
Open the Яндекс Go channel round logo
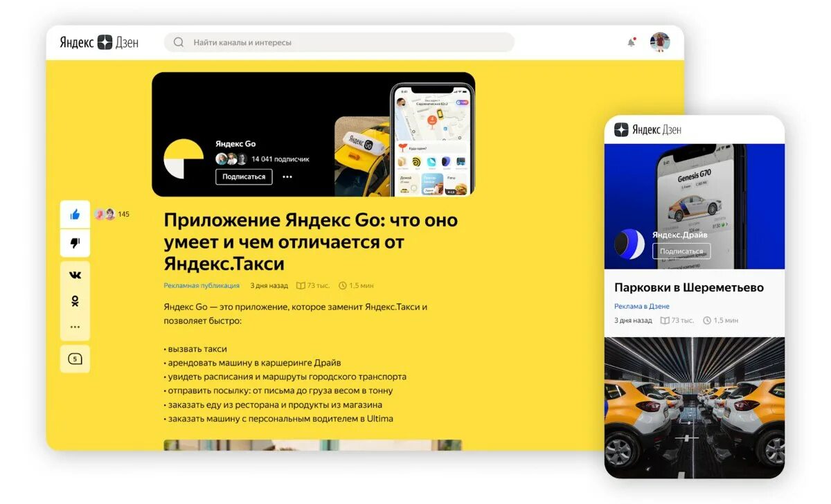(184, 159)
